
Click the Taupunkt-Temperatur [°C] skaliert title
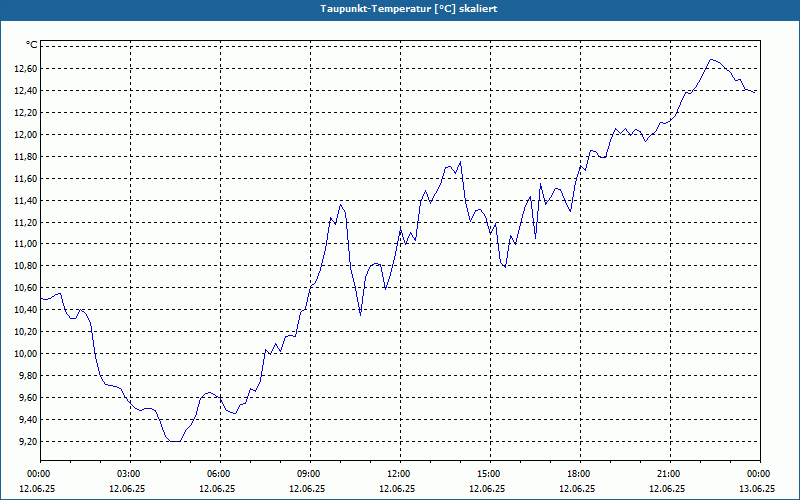coord(409,9)
